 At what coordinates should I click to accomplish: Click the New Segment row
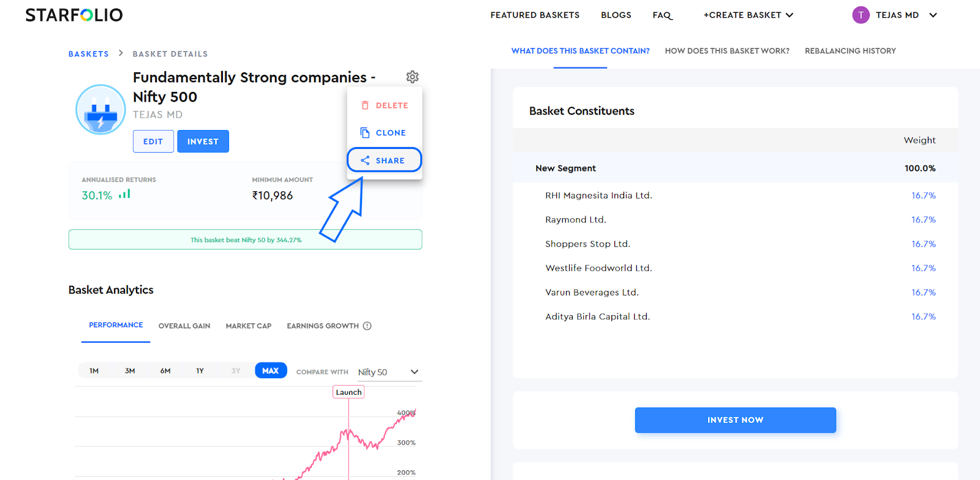tap(735, 168)
